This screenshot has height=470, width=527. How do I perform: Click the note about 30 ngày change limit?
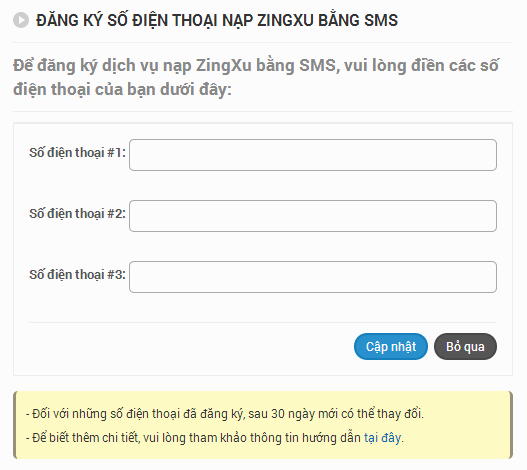225,414
